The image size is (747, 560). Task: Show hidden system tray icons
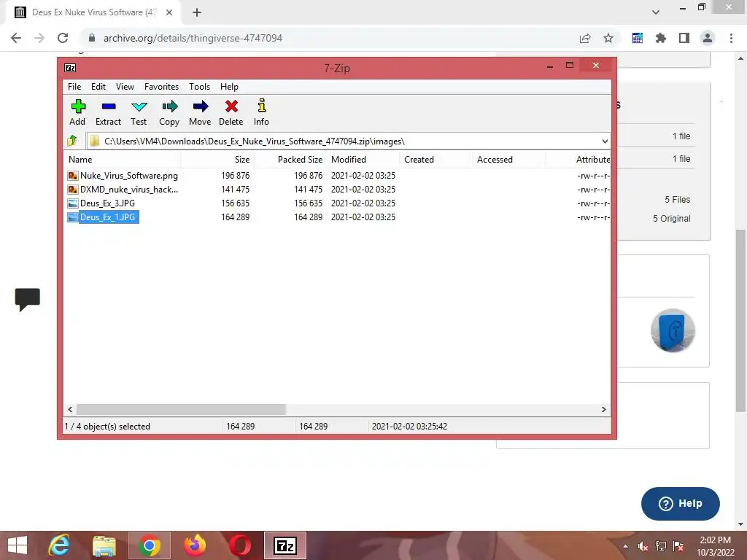pos(625,546)
